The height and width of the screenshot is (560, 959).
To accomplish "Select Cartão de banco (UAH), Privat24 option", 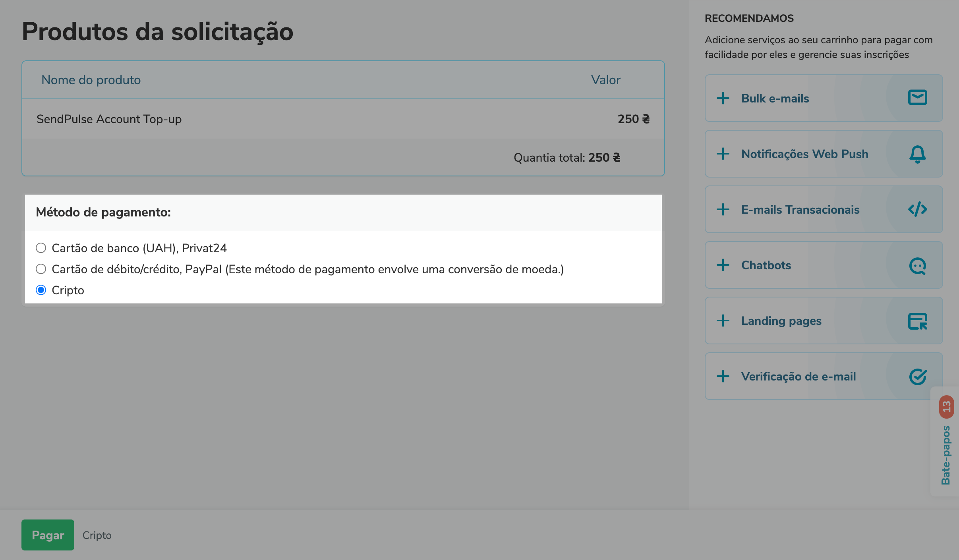I will pyautogui.click(x=41, y=248).
